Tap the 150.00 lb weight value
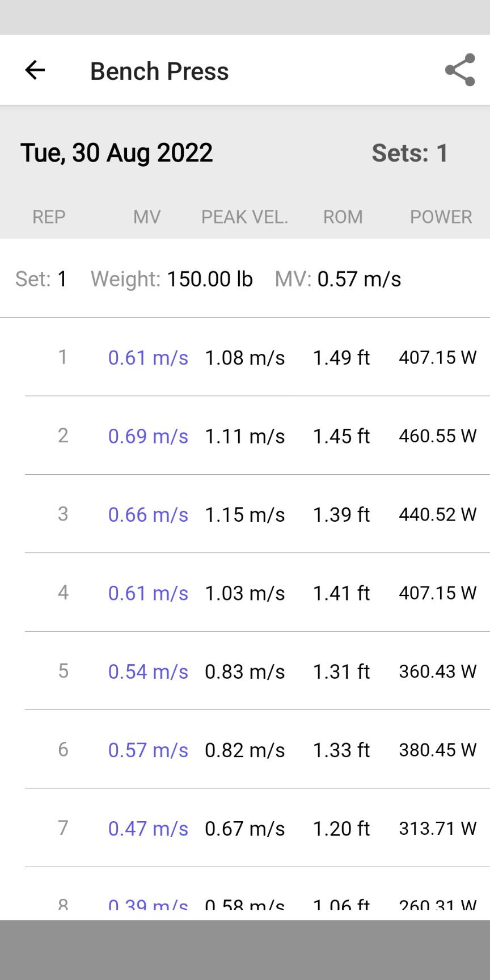490x980 pixels. coord(209,279)
